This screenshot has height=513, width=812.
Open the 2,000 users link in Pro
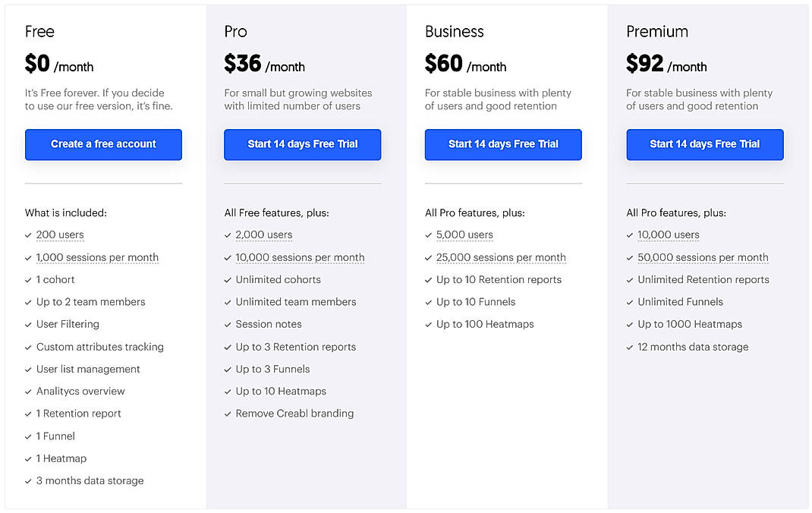click(x=264, y=235)
